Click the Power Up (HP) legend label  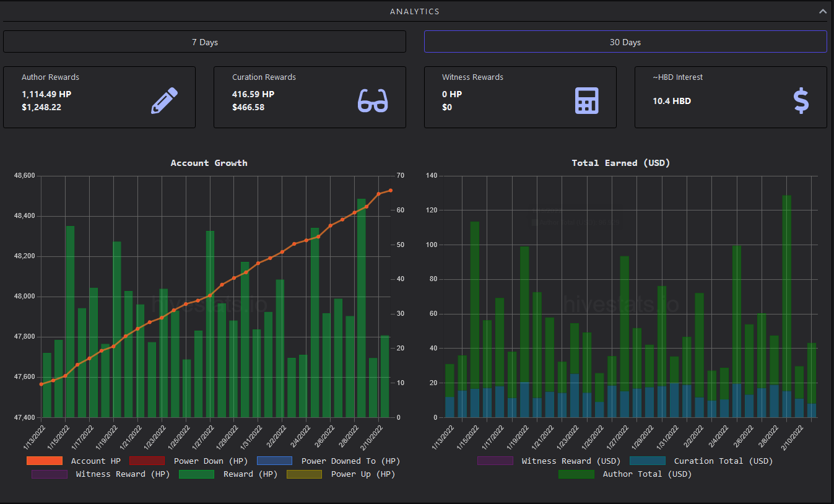tap(363, 474)
